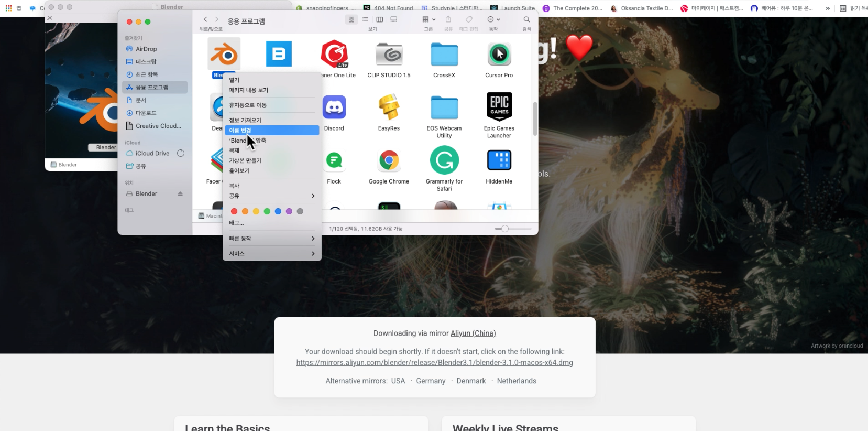Open iCloud Drive in sidebar
Viewport: 868px width, 431px height.
pos(155,153)
